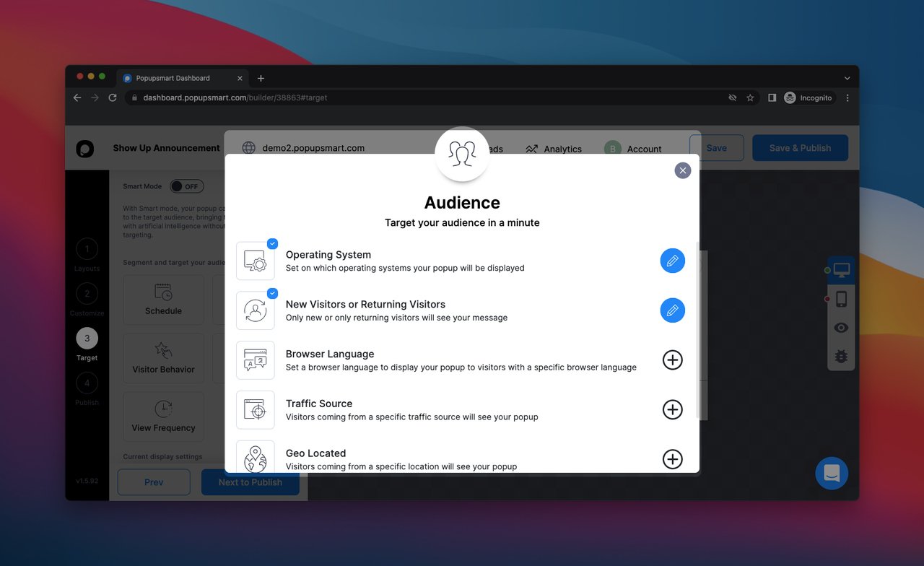Open the Account menu
The image size is (924, 566).
click(633, 149)
